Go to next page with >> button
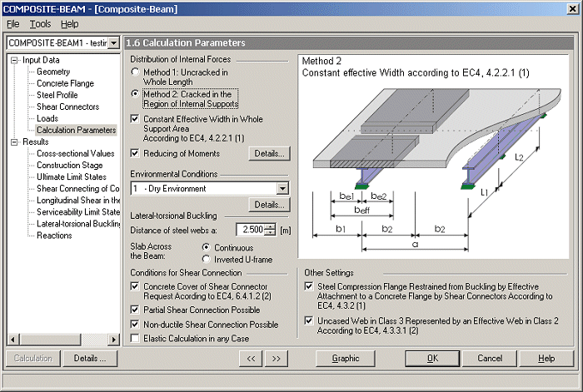The width and height of the screenshot is (583, 392). [x=276, y=359]
